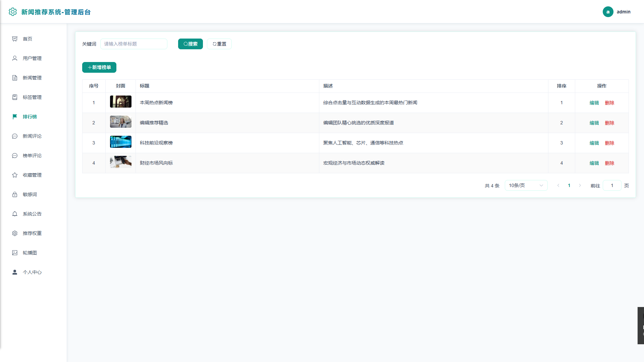Click the 本周热点新闻榜 cover thumbnail

121,102
